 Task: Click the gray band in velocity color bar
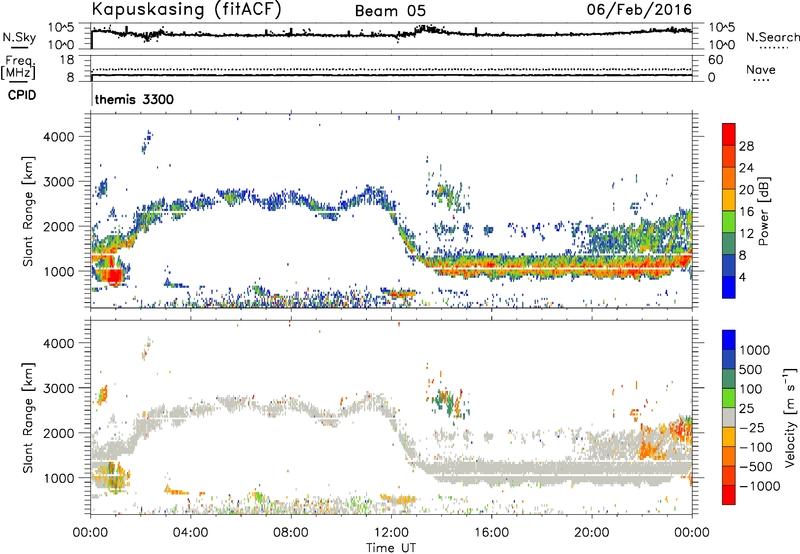[729, 418]
